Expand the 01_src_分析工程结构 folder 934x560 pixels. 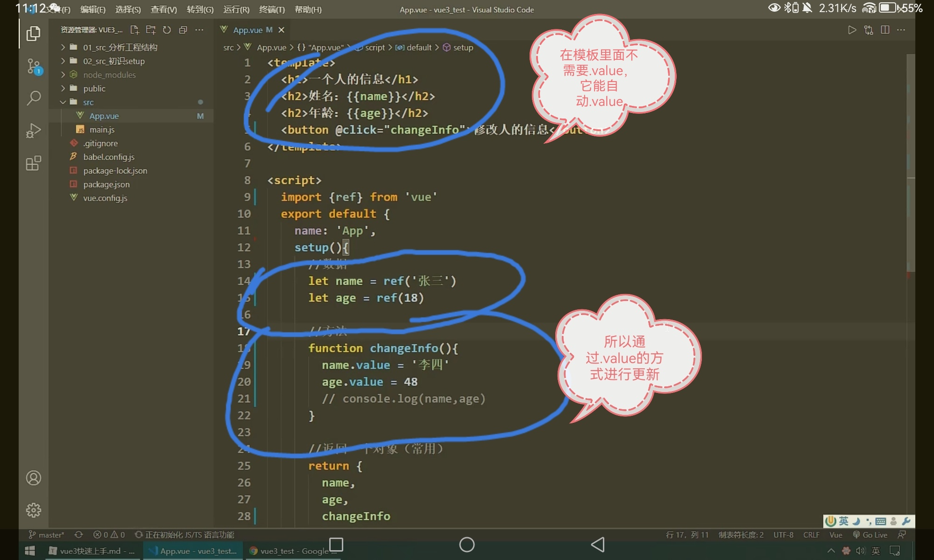(120, 47)
